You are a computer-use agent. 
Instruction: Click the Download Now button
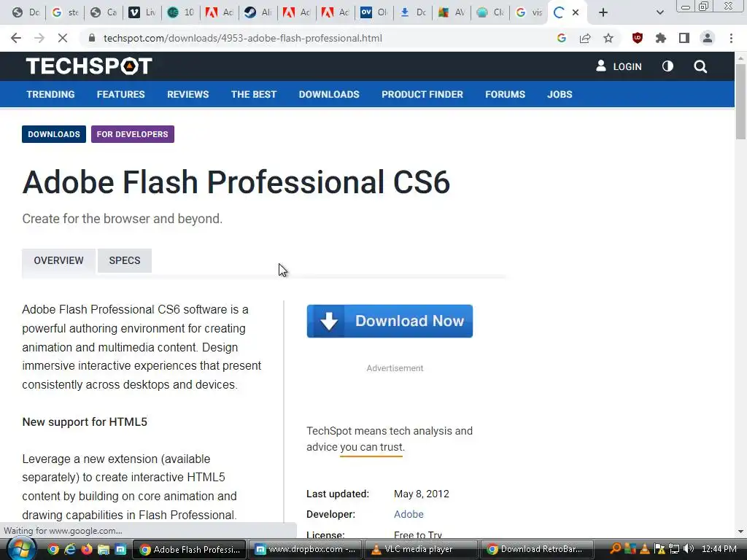[x=390, y=321]
